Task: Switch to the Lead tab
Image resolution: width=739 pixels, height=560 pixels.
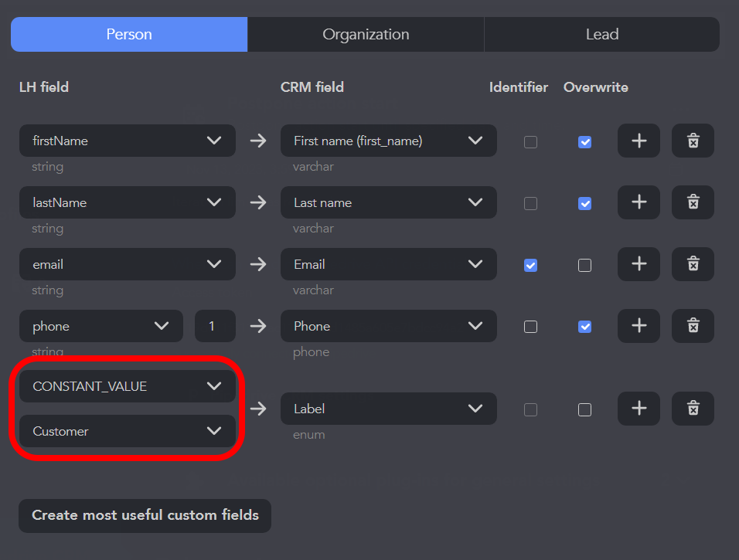Action: 602,35
